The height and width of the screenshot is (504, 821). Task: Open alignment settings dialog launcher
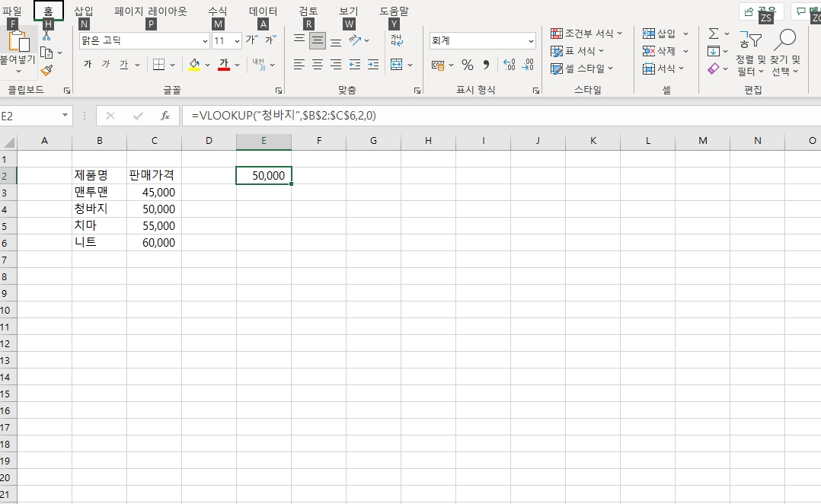(x=417, y=91)
